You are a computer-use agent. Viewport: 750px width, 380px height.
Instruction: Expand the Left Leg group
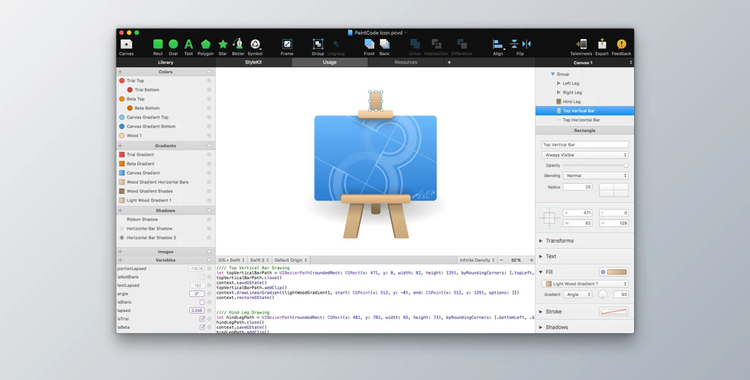click(x=558, y=83)
